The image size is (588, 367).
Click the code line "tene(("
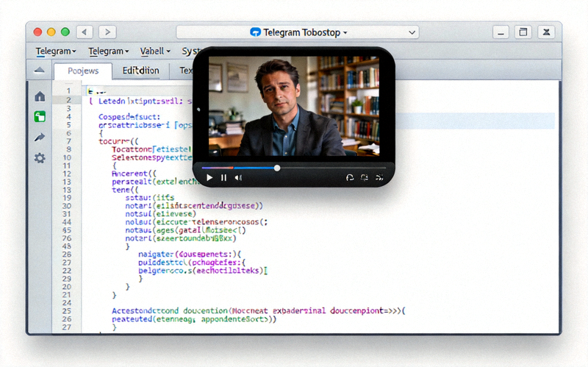(x=125, y=190)
